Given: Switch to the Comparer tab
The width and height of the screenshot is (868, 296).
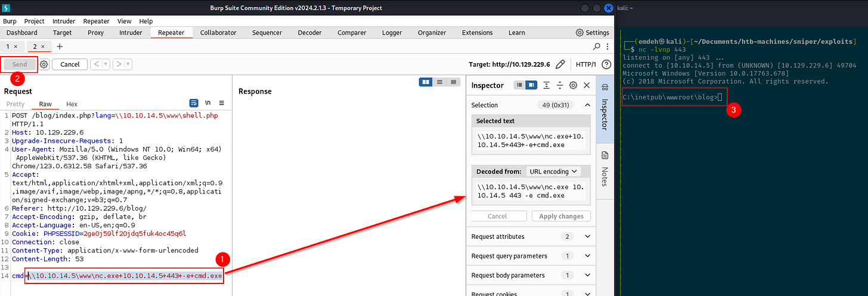Looking at the screenshot, I should (352, 32).
